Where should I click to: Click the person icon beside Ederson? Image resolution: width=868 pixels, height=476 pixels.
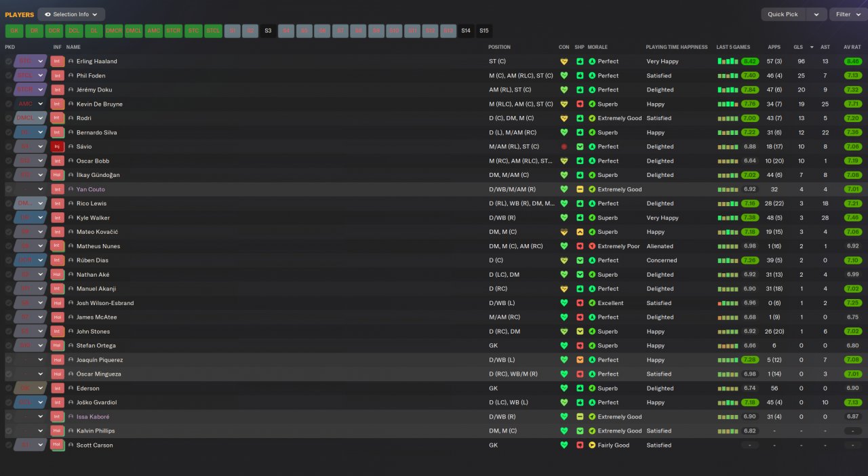pos(71,389)
